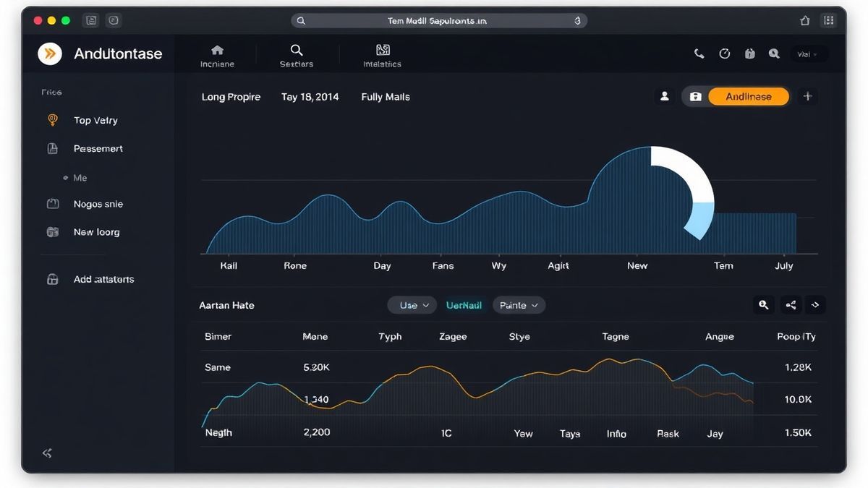Image resolution: width=868 pixels, height=488 pixels.
Task: Click the Negth row label
Action: (x=218, y=433)
